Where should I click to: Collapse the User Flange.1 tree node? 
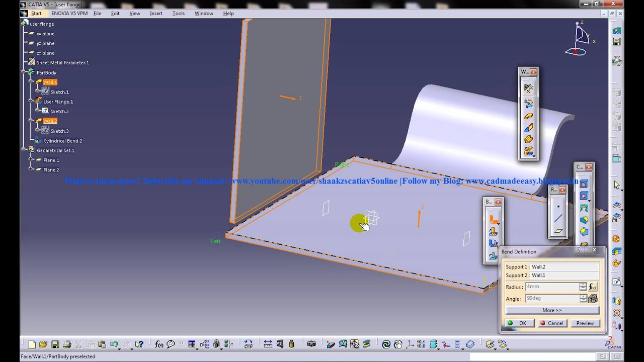click(x=31, y=102)
